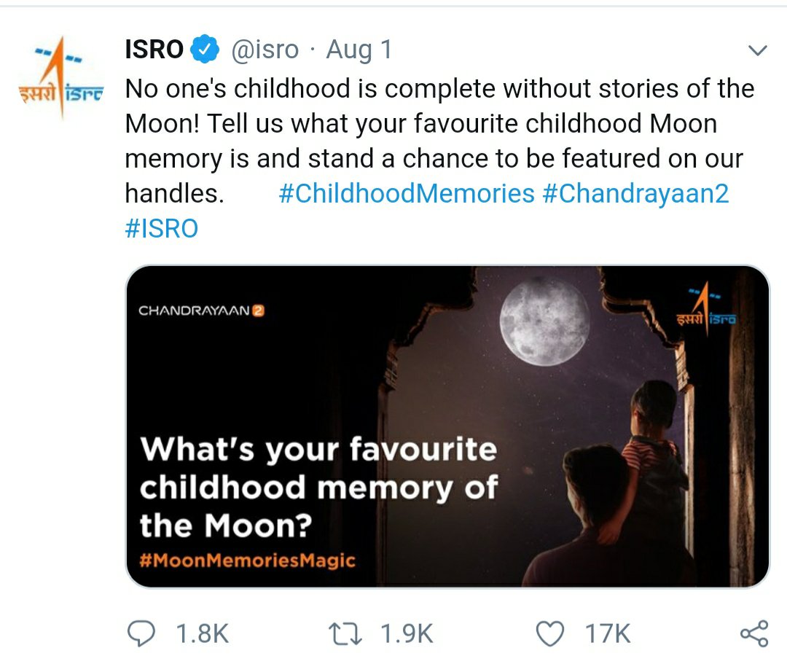This screenshot has width=787, height=672.
Task: Open the #Chandrayaan2 hashtag
Action: tap(635, 193)
